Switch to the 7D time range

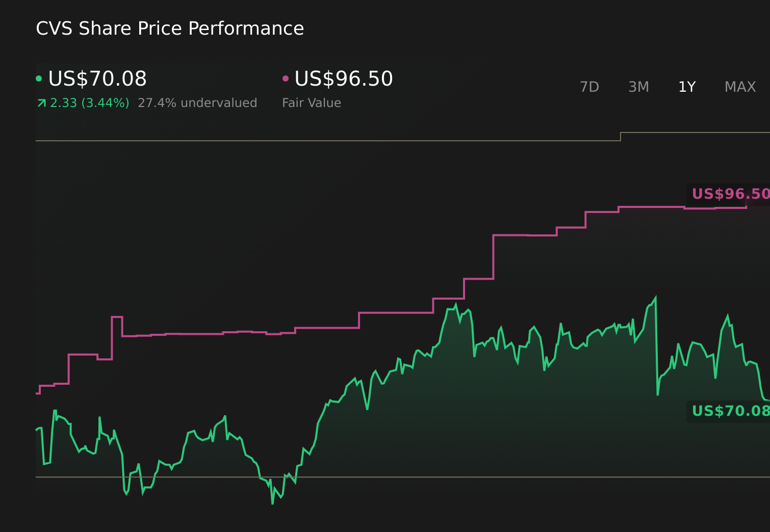(x=589, y=87)
